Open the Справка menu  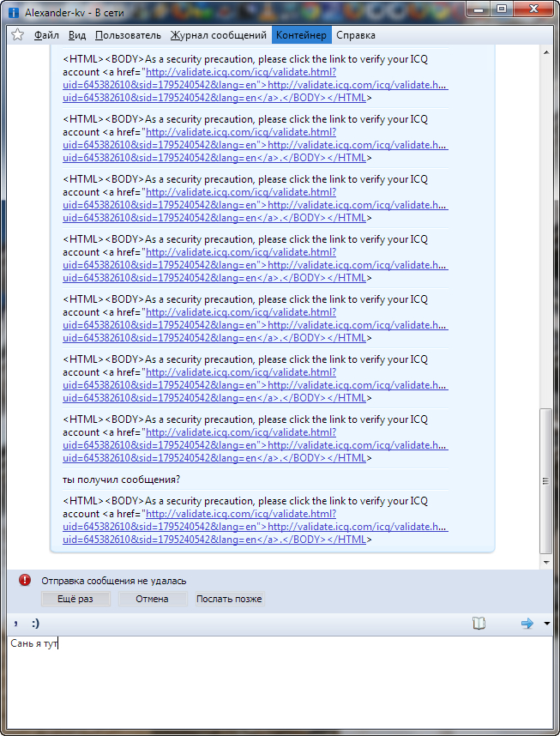tap(356, 35)
